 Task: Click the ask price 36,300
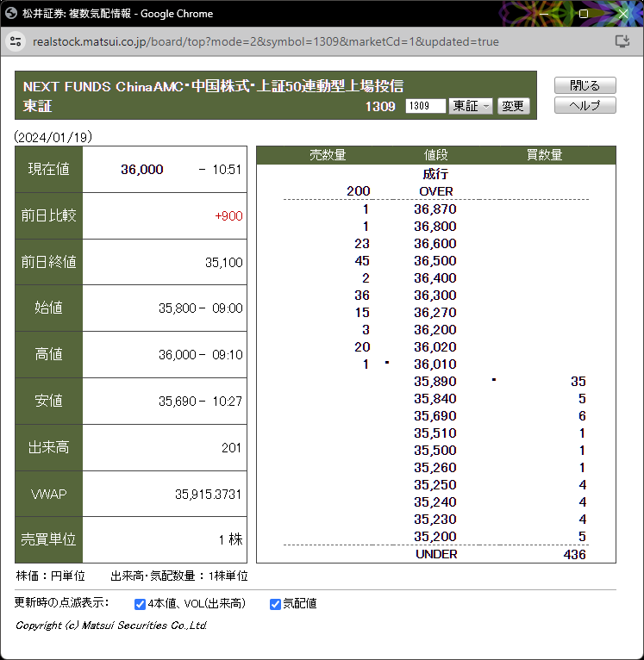[x=435, y=295]
